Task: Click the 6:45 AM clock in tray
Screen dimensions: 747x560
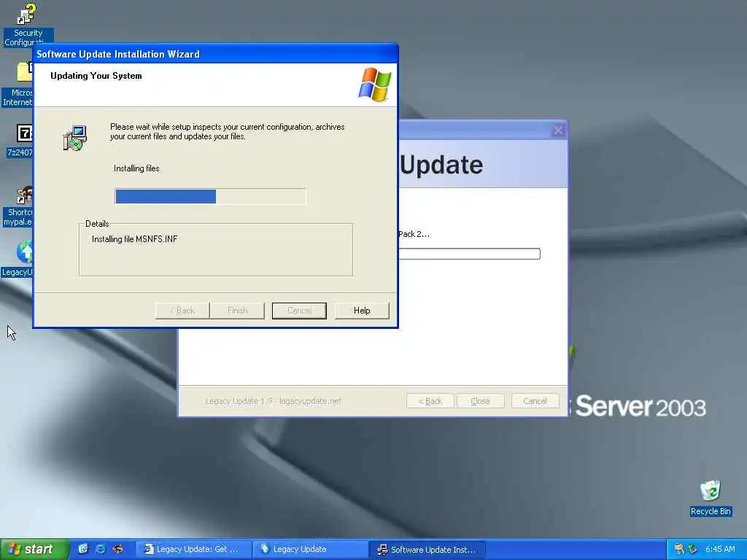Action: pos(720,549)
